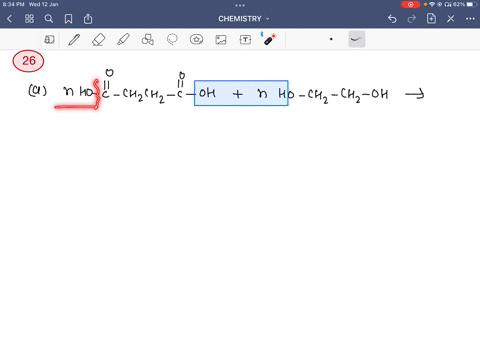Bookmark this page

click(68, 19)
